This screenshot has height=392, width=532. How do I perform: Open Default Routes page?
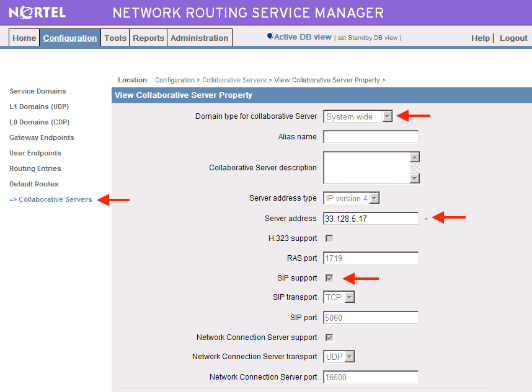[x=34, y=184]
